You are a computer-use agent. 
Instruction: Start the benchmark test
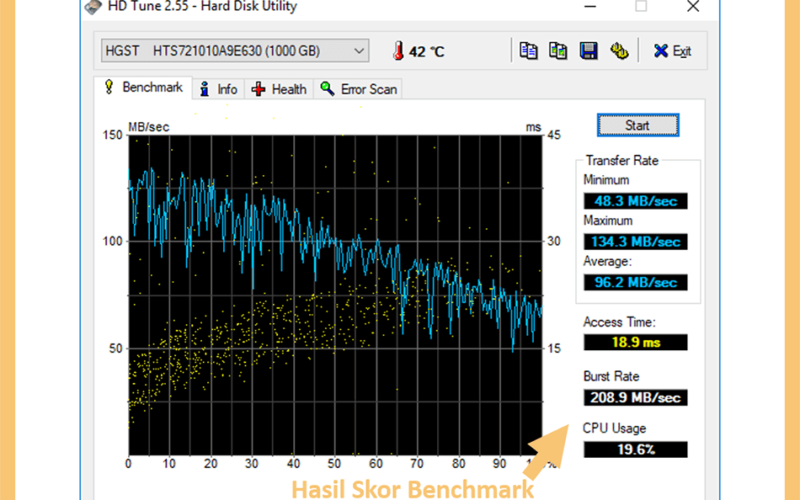638,125
